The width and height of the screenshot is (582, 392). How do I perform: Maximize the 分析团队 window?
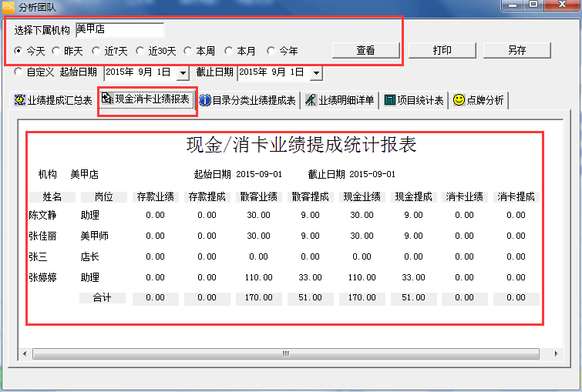533,5
